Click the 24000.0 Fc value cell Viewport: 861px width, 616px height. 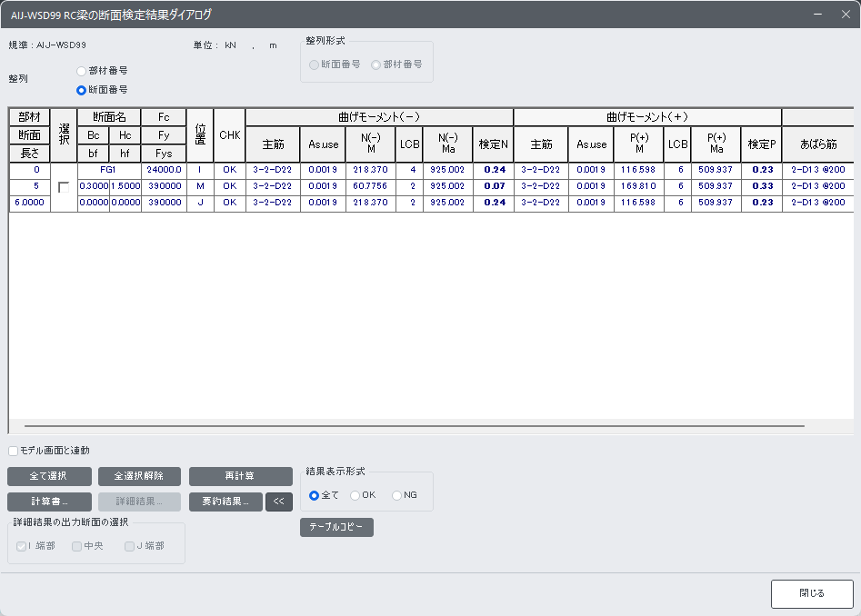(x=164, y=170)
